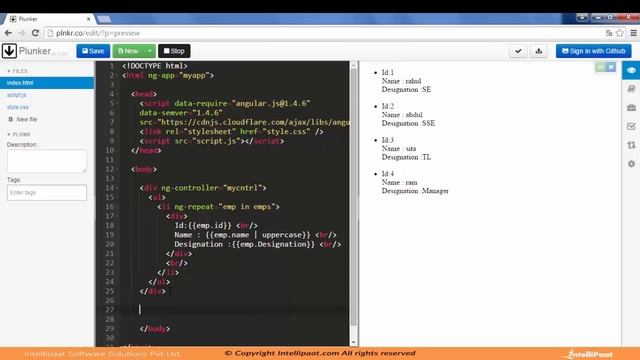The image size is (640, 360).
Task: Click the Plunker logo icon
Action: click(9, 51)
